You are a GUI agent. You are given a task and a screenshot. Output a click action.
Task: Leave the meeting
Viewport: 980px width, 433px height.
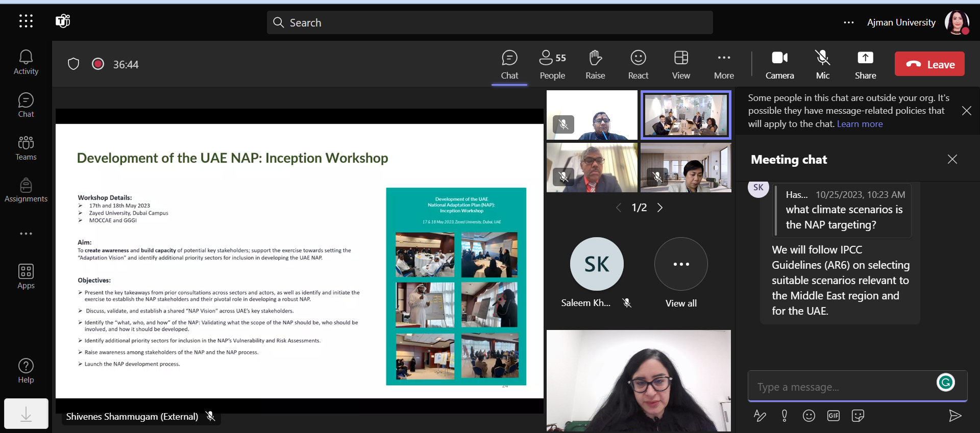point(929,64)
